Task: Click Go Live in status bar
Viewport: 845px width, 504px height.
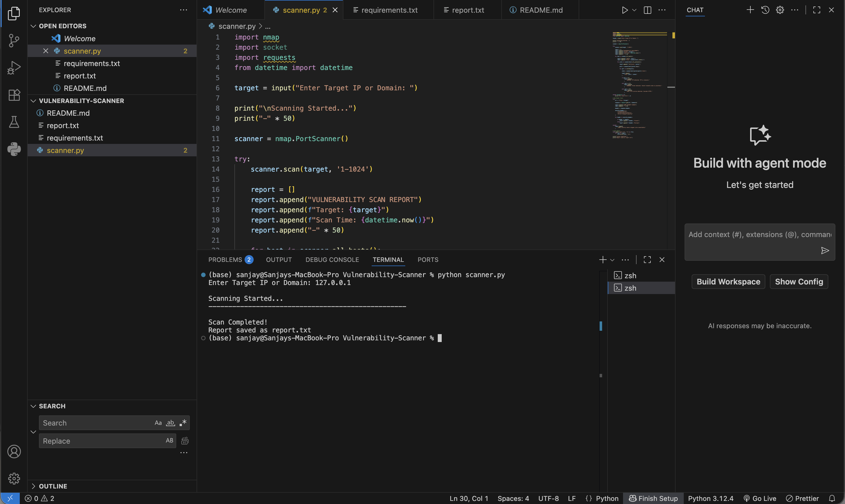Action: 759,498
